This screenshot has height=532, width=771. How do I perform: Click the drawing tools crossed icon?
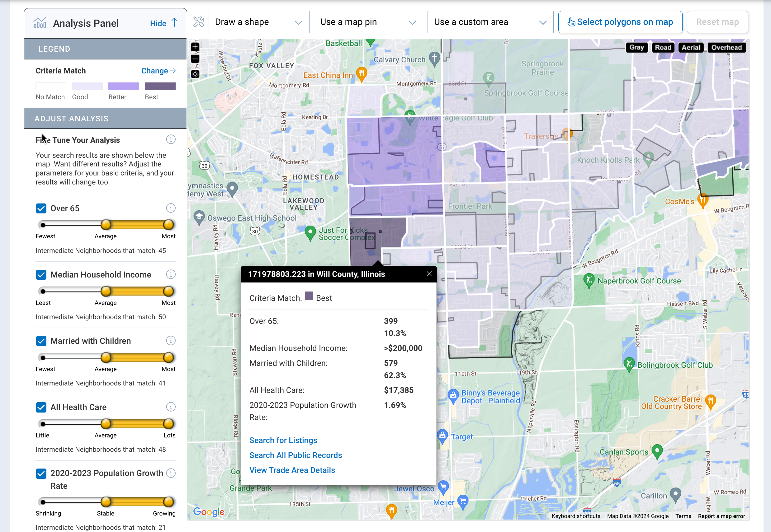(198, 22)
